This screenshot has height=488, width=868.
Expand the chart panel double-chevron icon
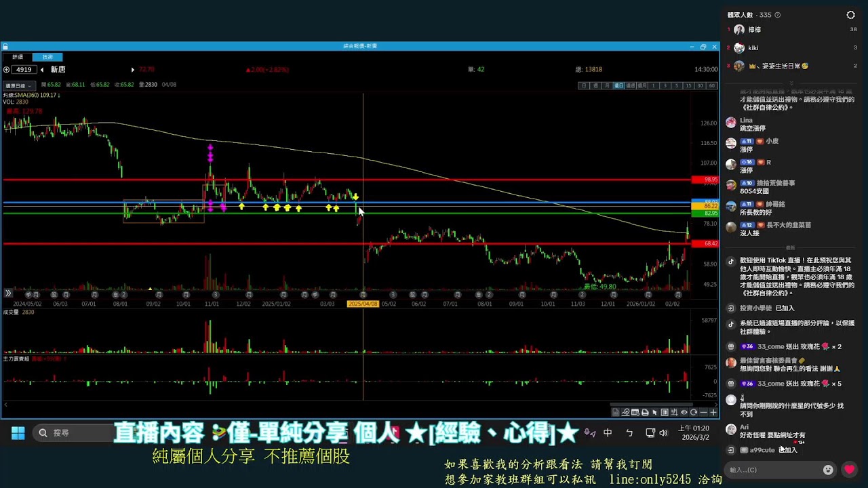click(x=8, y=293)
